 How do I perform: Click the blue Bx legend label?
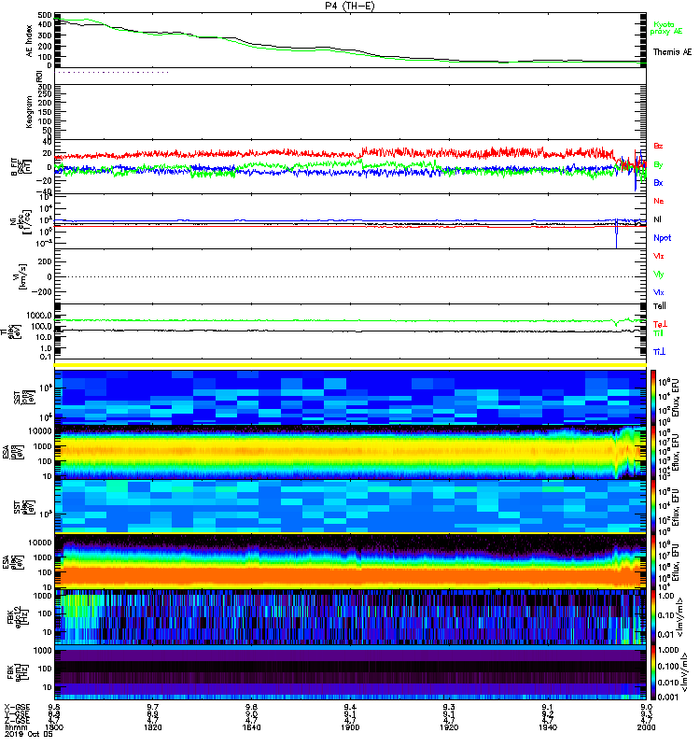point(658,182)
